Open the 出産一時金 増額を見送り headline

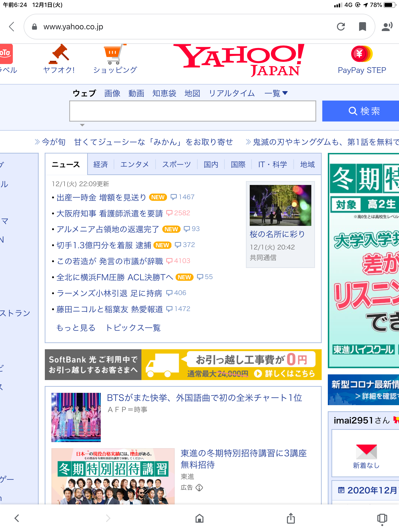(x=101, y=197)
